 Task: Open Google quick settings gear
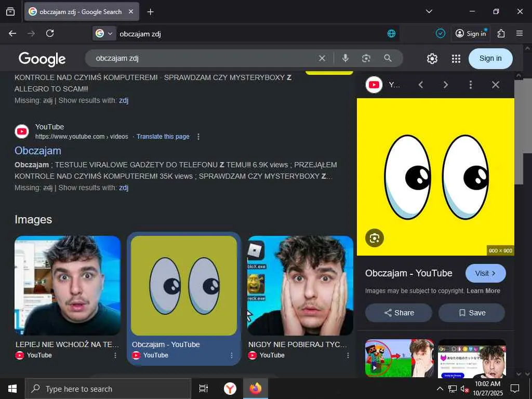pos(432,59)
